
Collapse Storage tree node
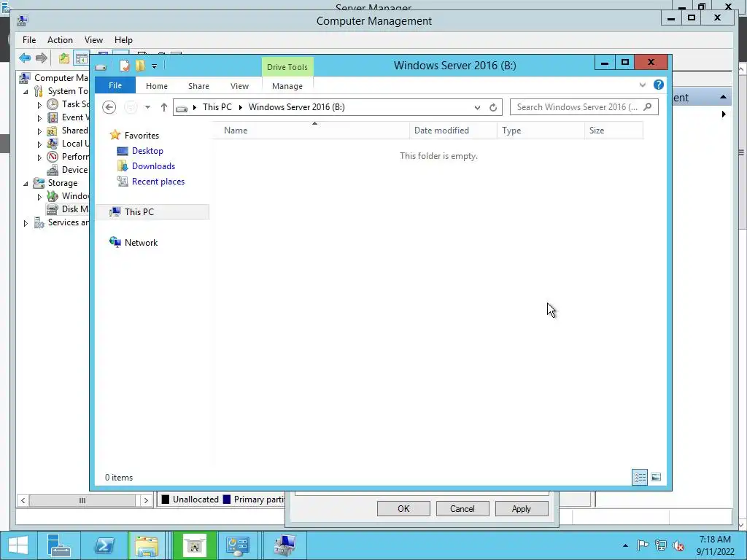pos(26,183)
